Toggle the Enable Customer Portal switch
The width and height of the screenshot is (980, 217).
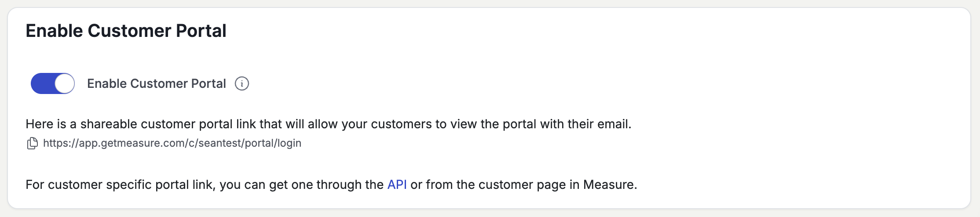point(53,83)
